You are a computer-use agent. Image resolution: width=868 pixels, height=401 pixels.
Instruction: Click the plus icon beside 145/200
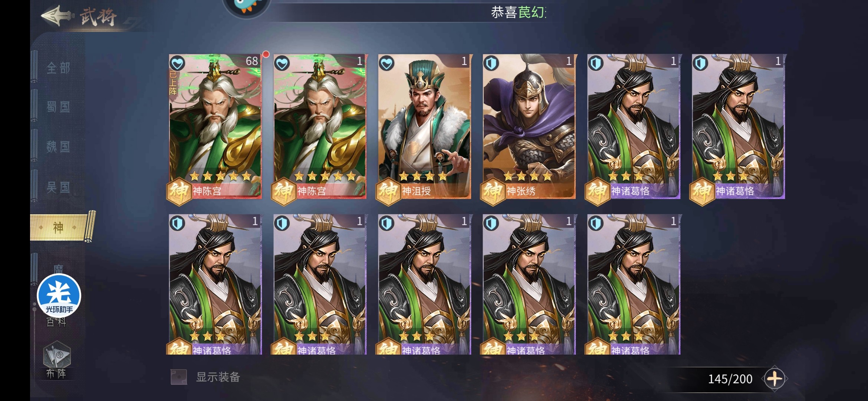coord(775,379)
